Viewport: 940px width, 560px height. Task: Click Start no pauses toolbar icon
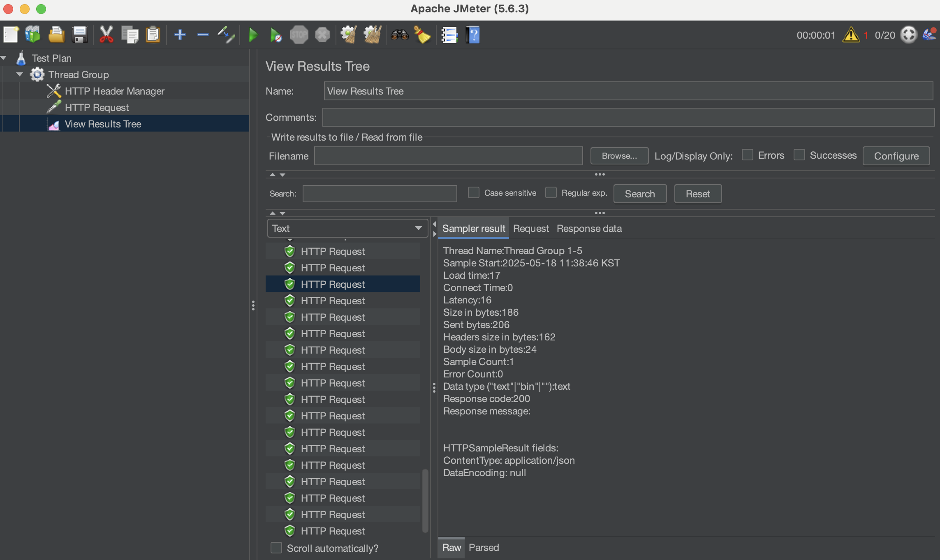click(276, 35)
